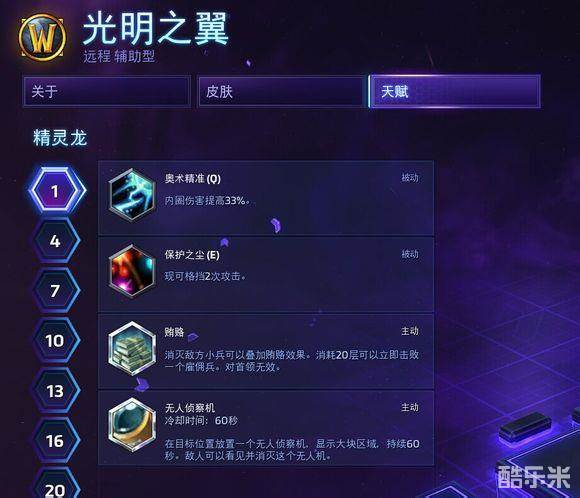Click the 保护之尘 (E) talent row
The image size is (580, 498).
tap(266, 275)
